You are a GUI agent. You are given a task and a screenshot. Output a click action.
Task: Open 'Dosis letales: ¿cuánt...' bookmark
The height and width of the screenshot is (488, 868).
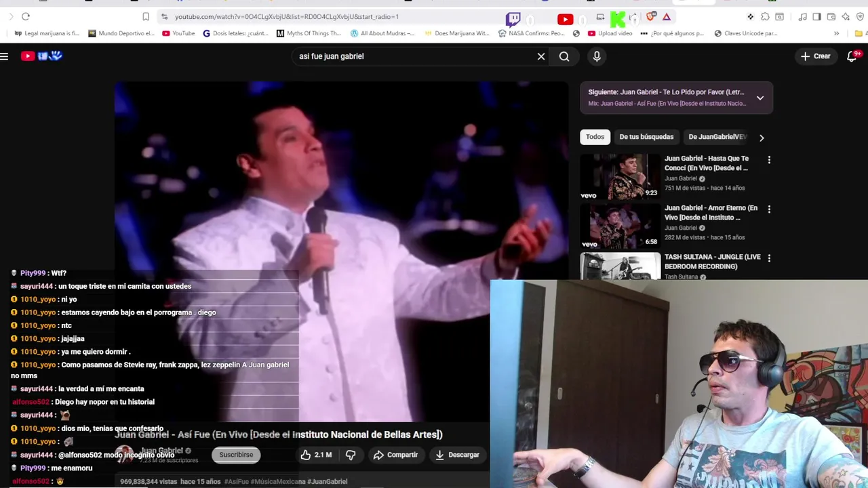(x=235, y=33)
